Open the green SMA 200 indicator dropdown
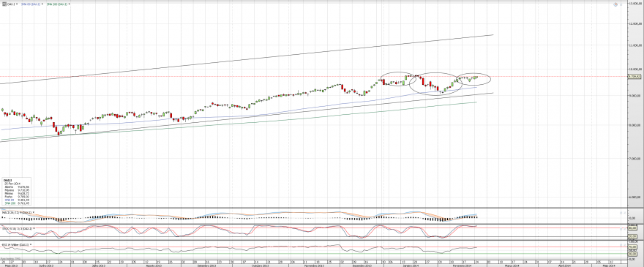This screenshot has height=267, width=644. tap(70, 4)
